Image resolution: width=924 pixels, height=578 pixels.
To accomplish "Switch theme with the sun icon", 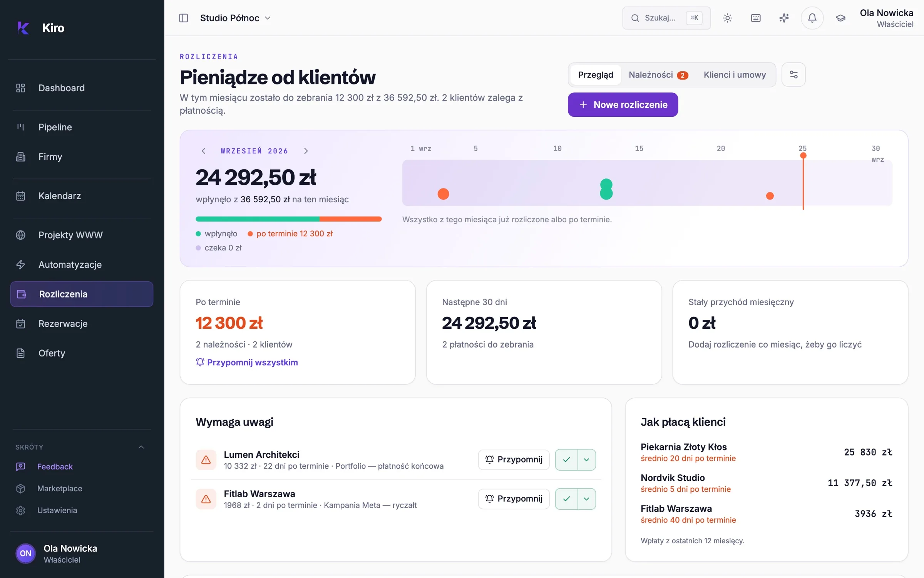I will pyautogui.click(x=727, y=18).
